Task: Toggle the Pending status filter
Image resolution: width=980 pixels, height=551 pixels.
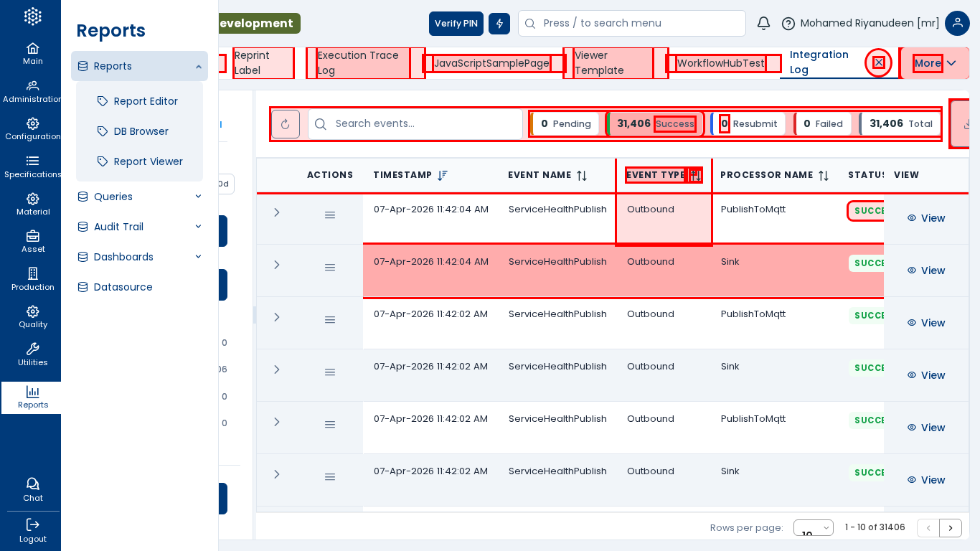Action: click(566, 124)
